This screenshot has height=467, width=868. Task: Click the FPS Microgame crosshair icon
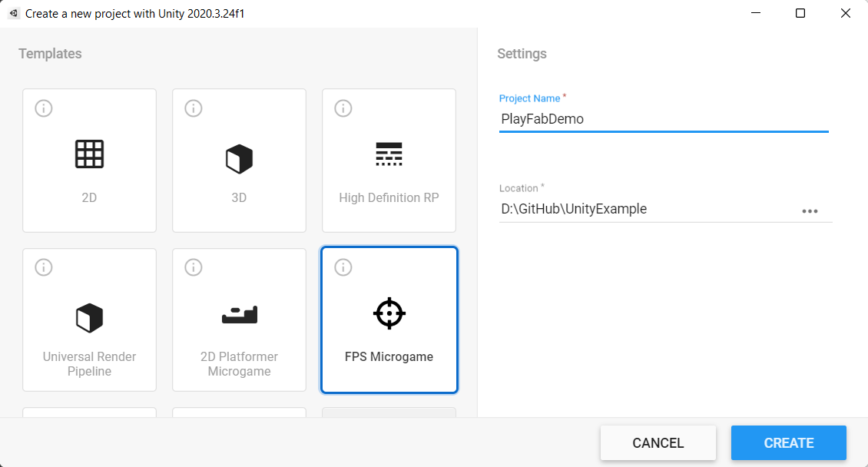click(389, 313)
